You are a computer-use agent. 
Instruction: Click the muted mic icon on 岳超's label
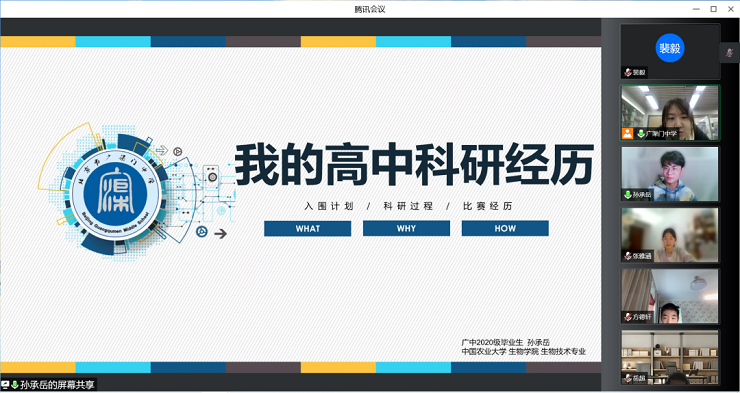coord(628,378)
